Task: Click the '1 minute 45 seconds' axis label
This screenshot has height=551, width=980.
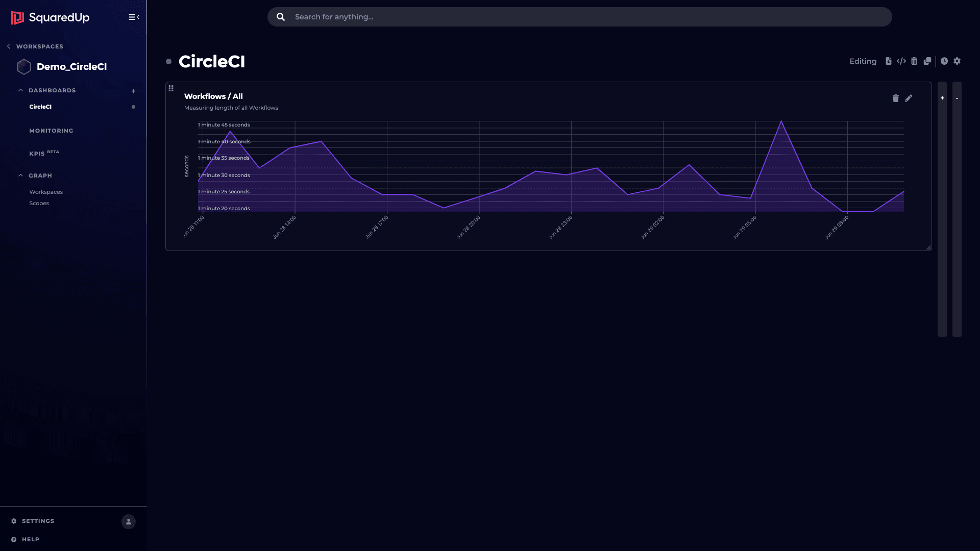Action: pyautogui.click(x=224, y=124)
